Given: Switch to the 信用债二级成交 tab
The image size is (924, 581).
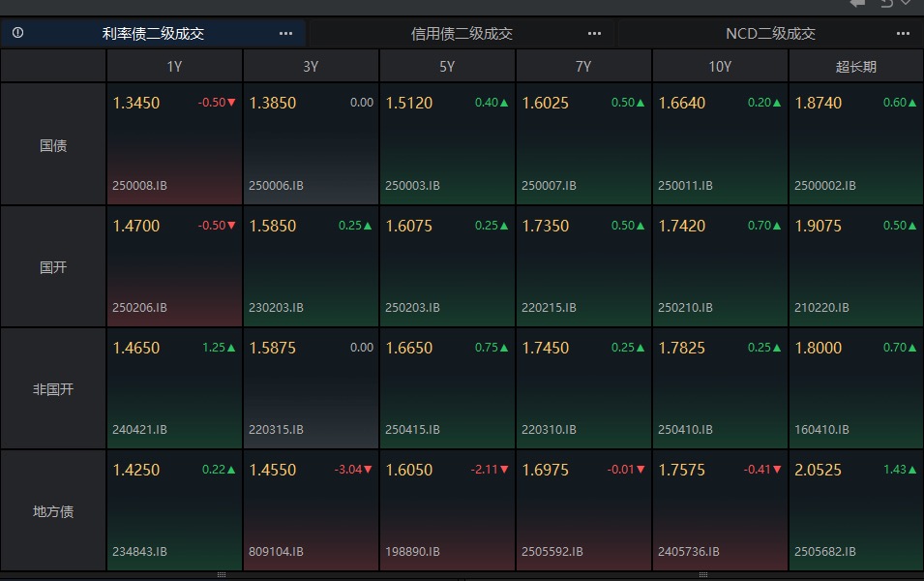Looking at the screenshot, I should coord(462,34).
